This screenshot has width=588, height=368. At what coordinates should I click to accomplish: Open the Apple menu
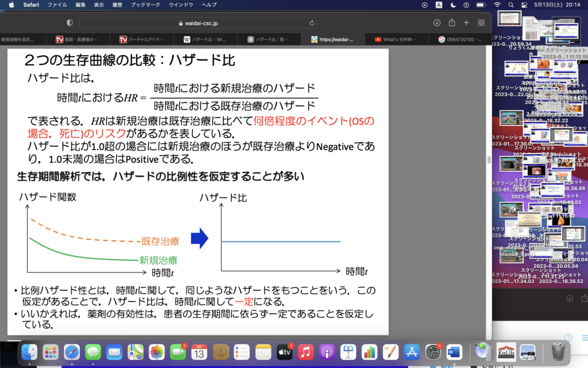[x=11, y=5]
